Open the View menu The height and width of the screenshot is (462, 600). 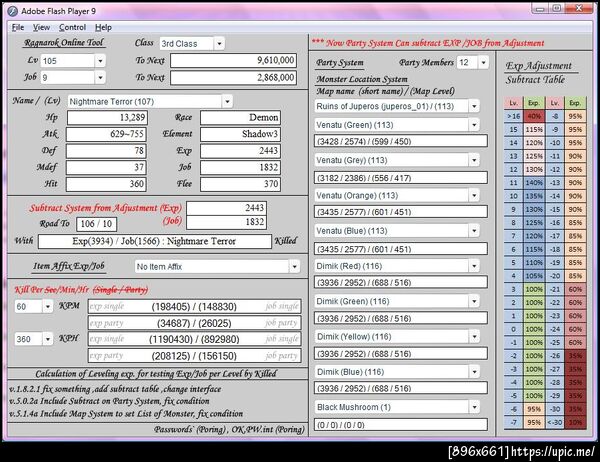[41, 27]
